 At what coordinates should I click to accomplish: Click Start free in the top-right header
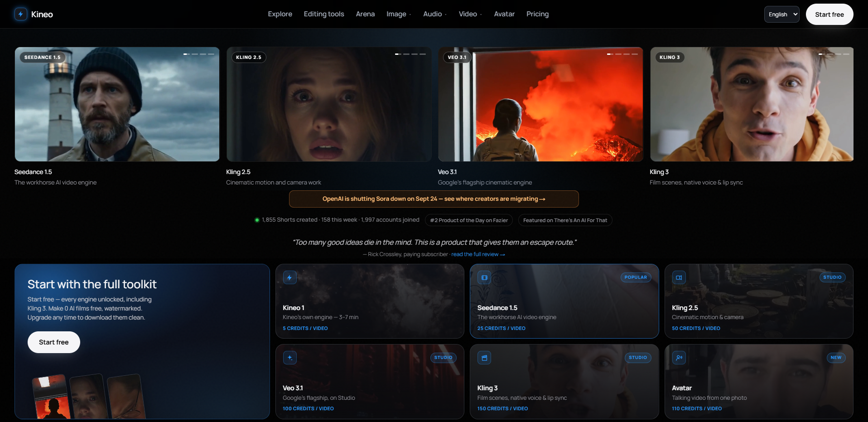(829, 15)
